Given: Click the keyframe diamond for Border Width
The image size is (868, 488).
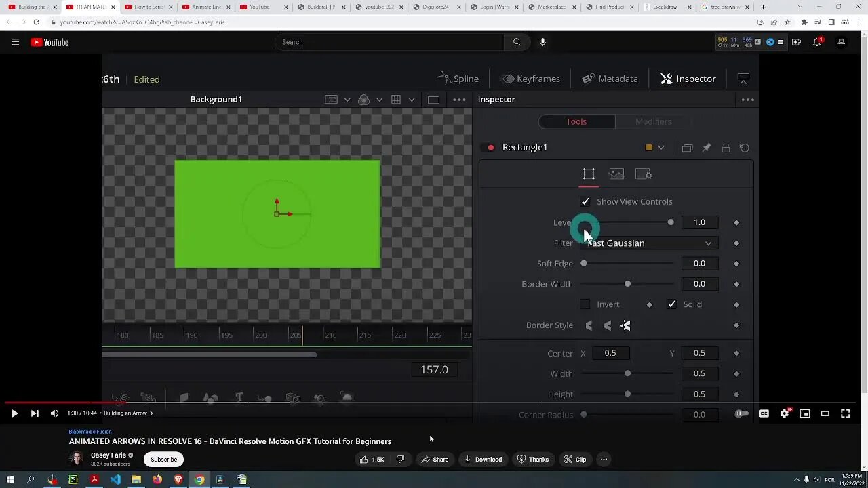Looking at the screenshot, I should (x=736, y=284).
